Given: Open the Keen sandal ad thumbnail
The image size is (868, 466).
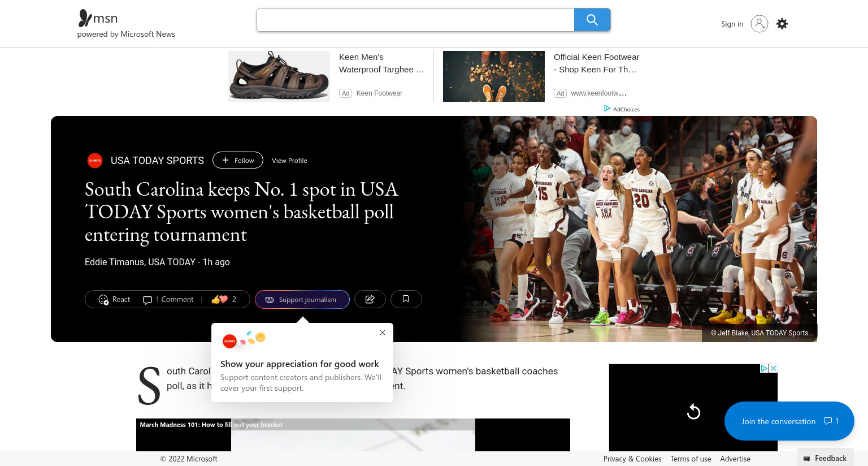Looking at the screenshot, I should tap(279, 76).
